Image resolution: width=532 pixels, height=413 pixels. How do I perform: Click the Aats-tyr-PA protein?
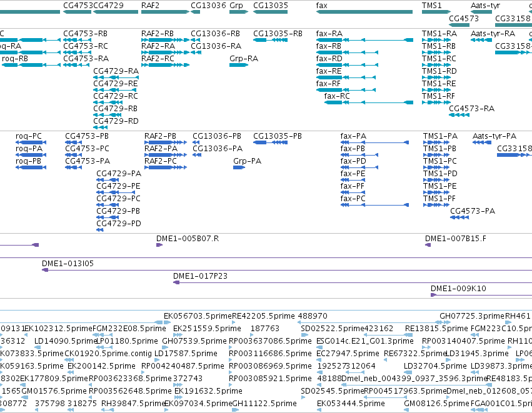click(x=494, y=136)
